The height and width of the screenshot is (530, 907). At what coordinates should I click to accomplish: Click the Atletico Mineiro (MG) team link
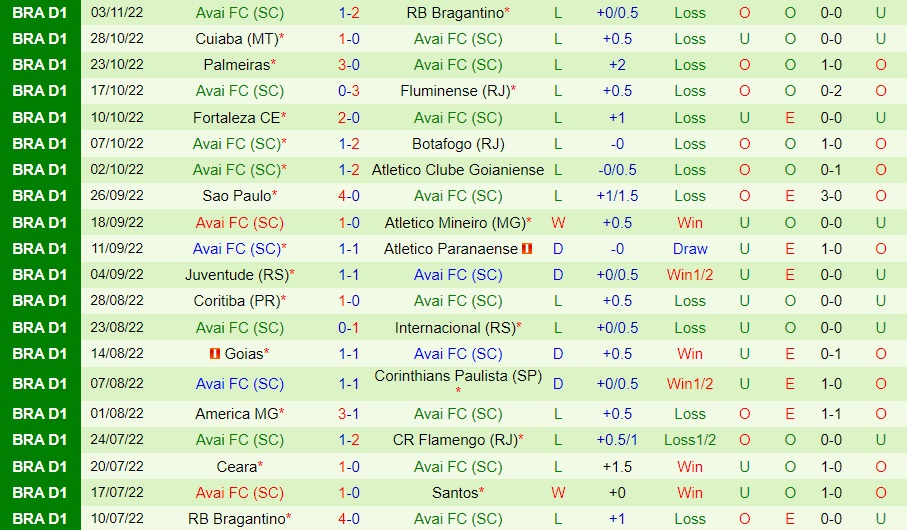[455, 222]
